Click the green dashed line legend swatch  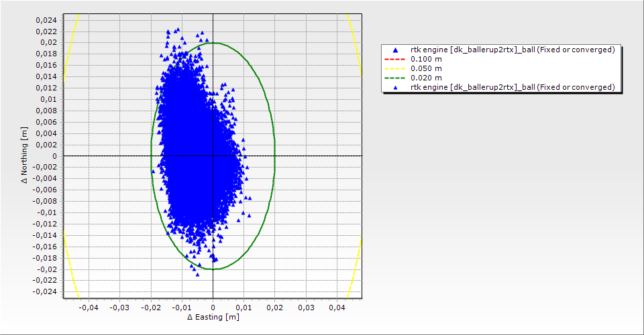pos(394,78)
